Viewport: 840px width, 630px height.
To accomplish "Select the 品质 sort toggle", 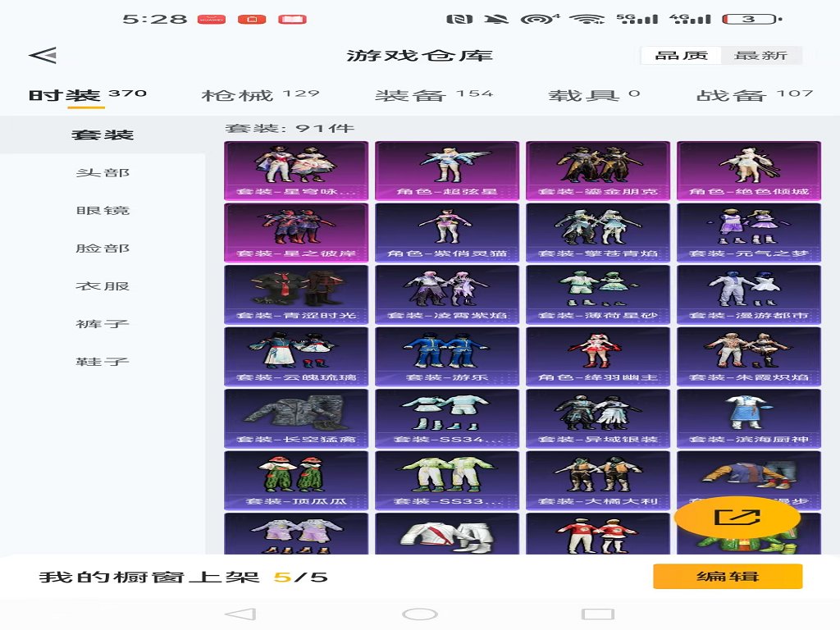I will tap(681, 55).
